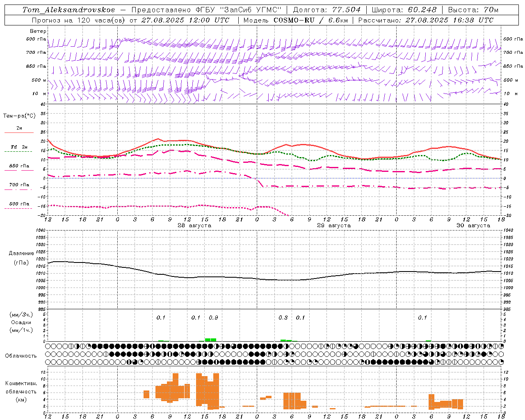Click the station name Tom_Aleksandrovskoe in header
Screen dimensions: 525x420
[x=68, y=10]
